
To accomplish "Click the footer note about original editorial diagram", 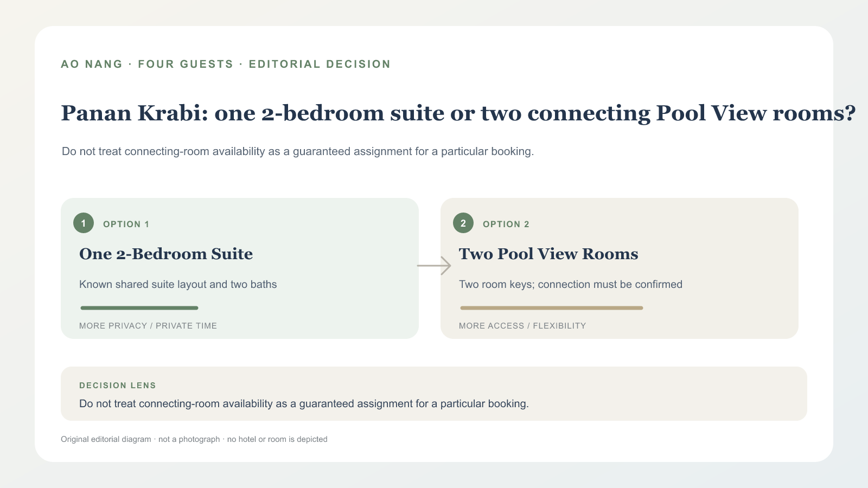I will (194, 439).
